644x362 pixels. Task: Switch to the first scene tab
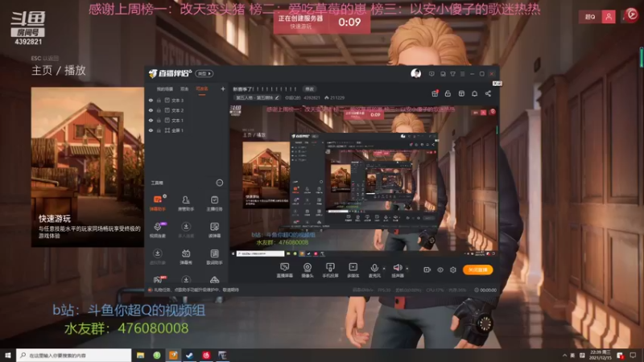tap(165, 89)
